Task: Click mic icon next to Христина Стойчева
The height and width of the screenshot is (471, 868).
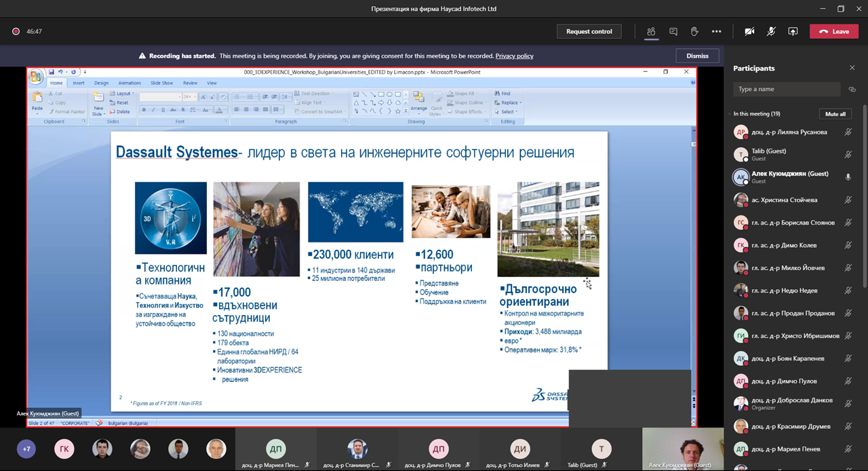Action: click(848, 200)
